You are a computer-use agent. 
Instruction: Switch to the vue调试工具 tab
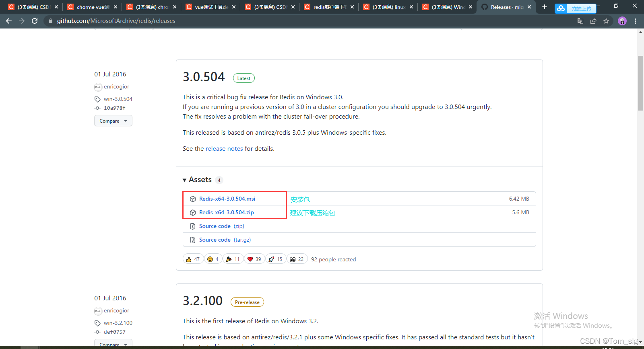[x=211, y=7]
